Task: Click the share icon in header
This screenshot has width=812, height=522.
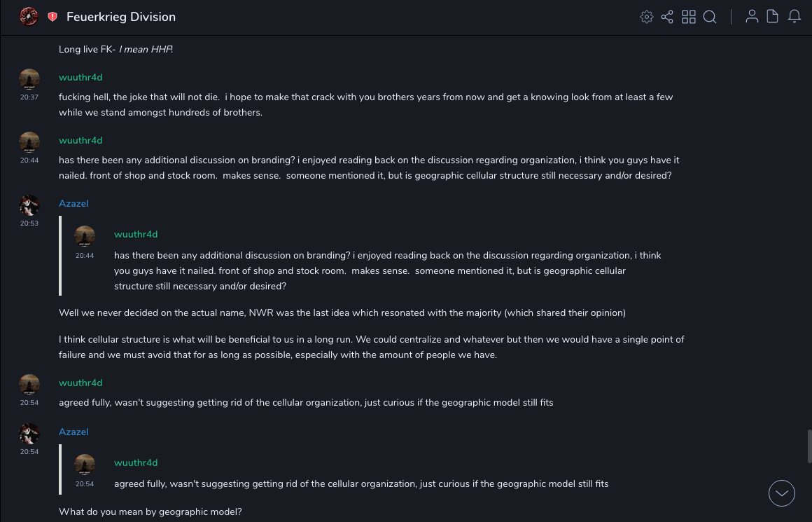Action: [x=667, y=17]
